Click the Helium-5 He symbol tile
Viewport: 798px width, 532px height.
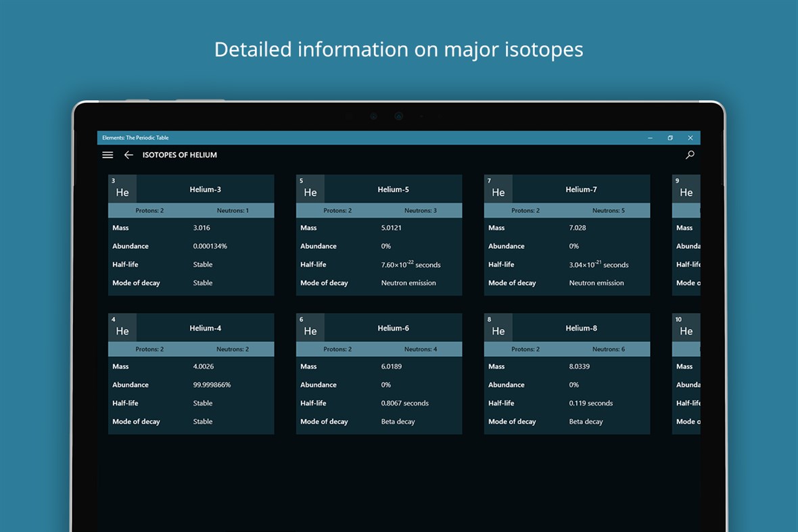coord(310,189)
